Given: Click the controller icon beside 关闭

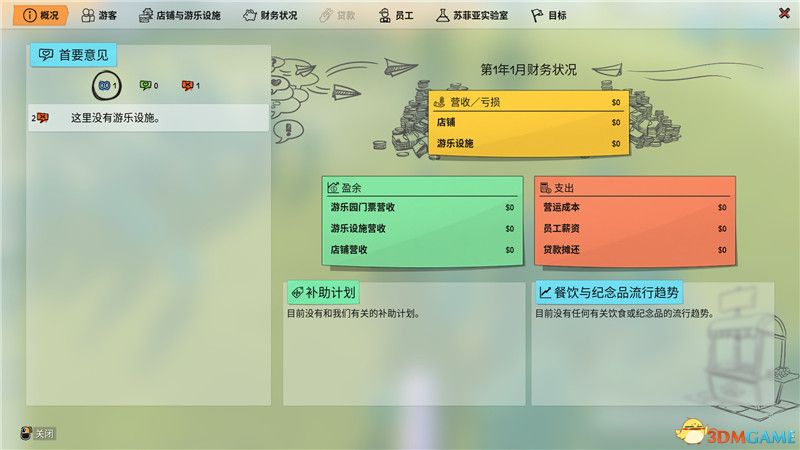Looking at the screenshot, I should point(26,433).
